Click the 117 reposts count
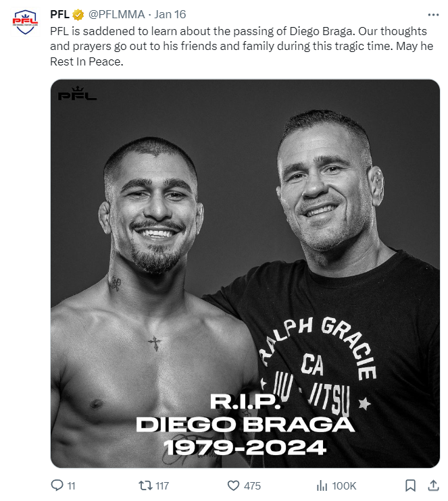 tap(161, 486)
